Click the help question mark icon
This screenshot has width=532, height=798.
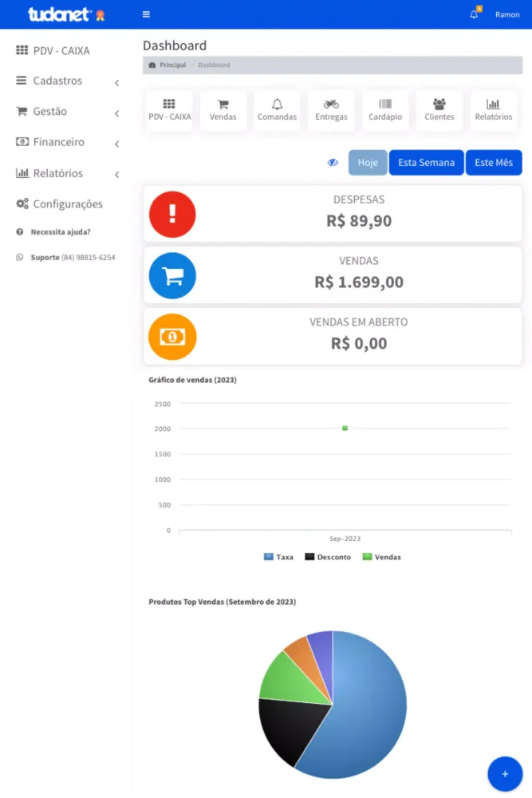[20, 232]
